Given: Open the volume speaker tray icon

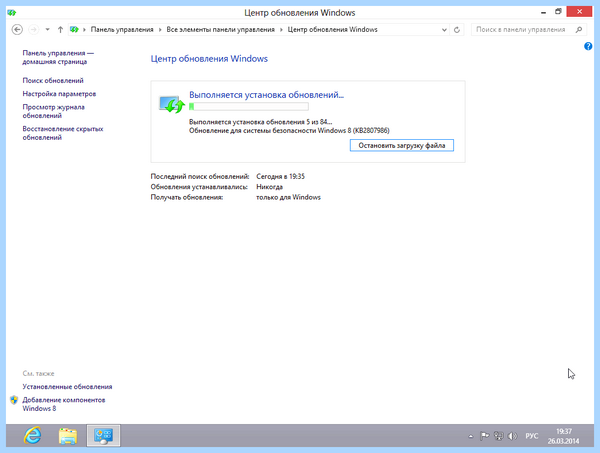Looking at the screenshot, I should [512, 436].
